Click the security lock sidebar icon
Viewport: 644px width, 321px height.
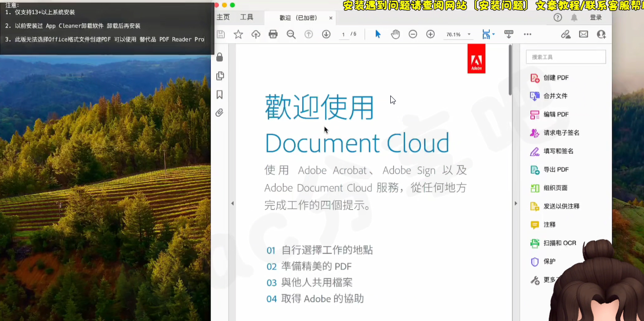tap(219, 57)
